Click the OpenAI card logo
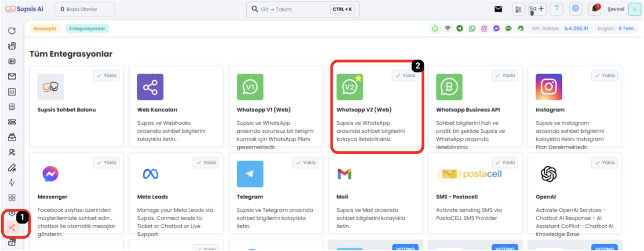Screen dimensions: 644x251 click(x=549, y=174)
